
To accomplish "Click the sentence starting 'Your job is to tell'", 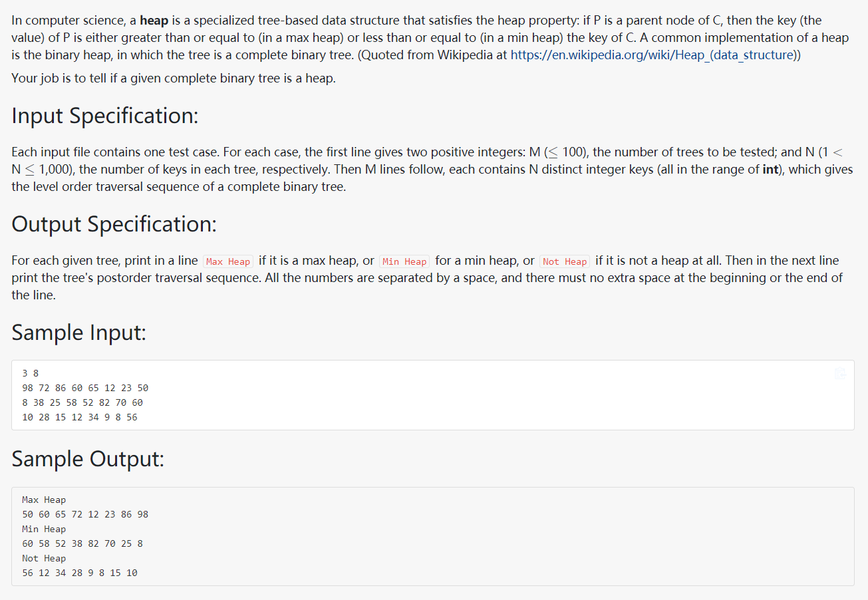I will [x=174, y=78].
